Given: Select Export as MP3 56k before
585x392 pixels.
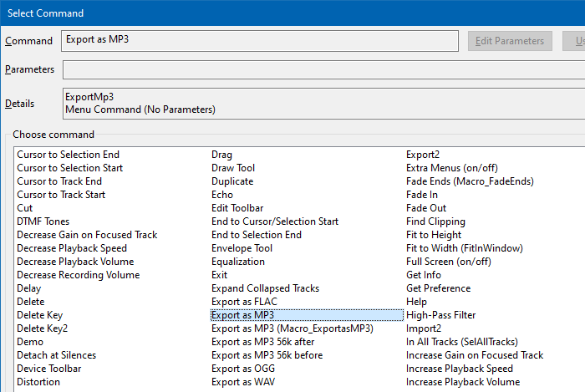Looking at the screenshot, I should tap(267, 355).
